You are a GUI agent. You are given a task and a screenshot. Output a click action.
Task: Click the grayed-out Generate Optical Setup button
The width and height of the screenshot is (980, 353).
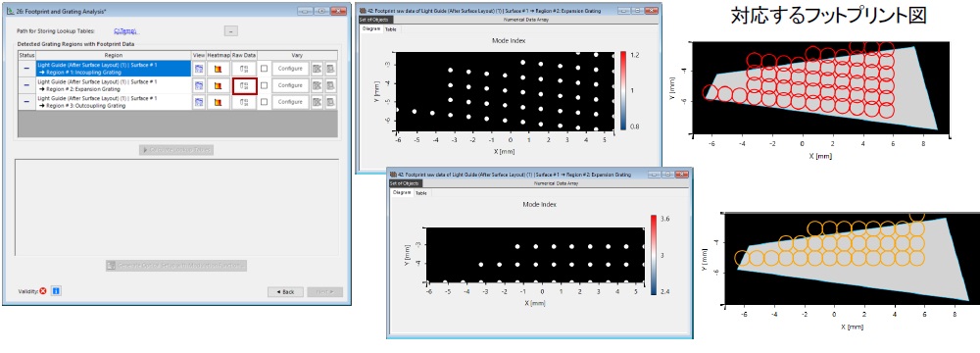(x=176, y=266)
